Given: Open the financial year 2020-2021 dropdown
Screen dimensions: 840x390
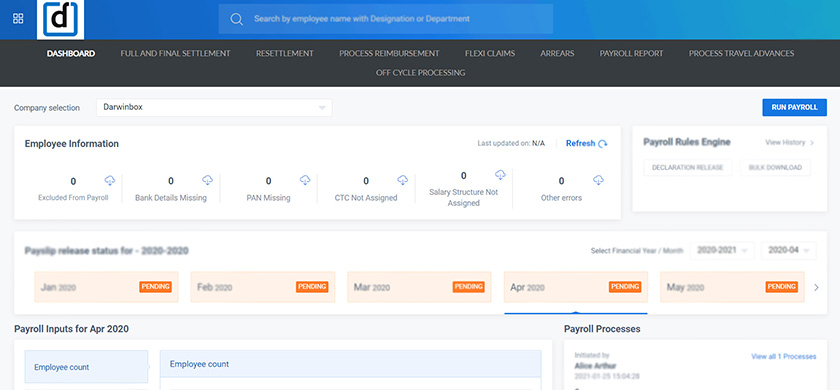Looking at the screenshot, I should tap(722, 250).
